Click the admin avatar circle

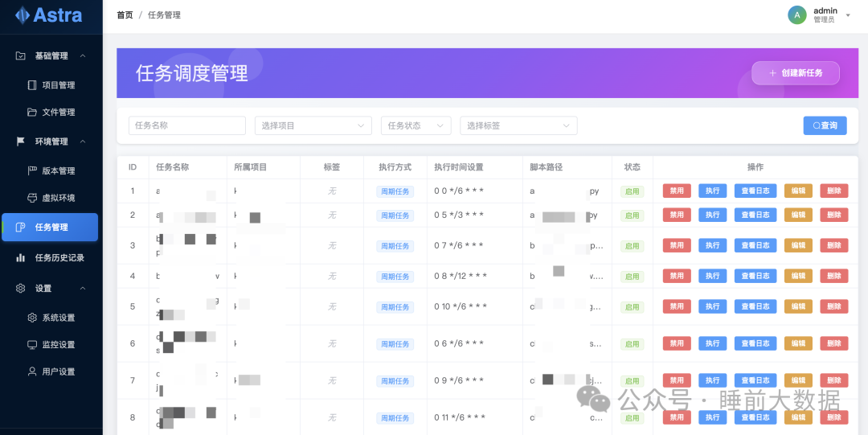click(x=797, y=15)
